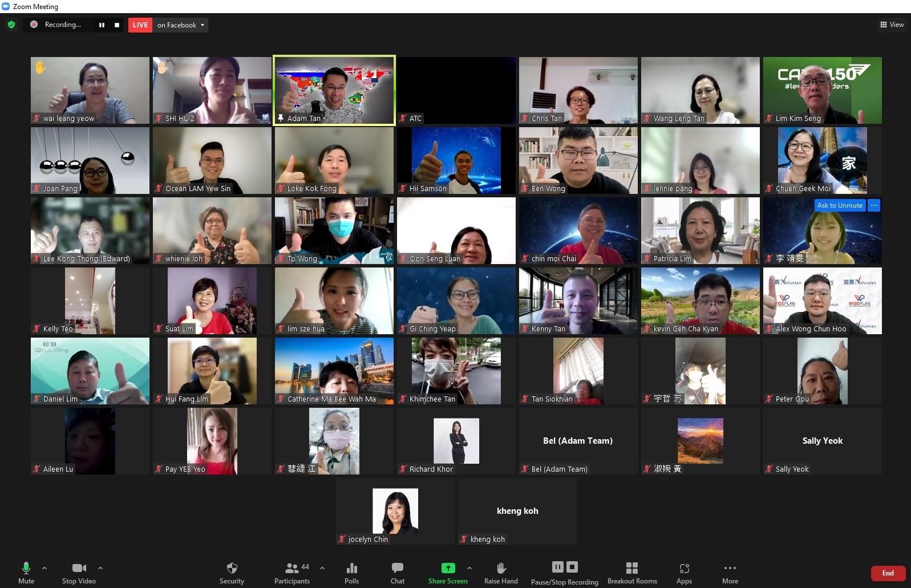911x588 pixels.
Task: Open the Security shield options
Action: 232,572
